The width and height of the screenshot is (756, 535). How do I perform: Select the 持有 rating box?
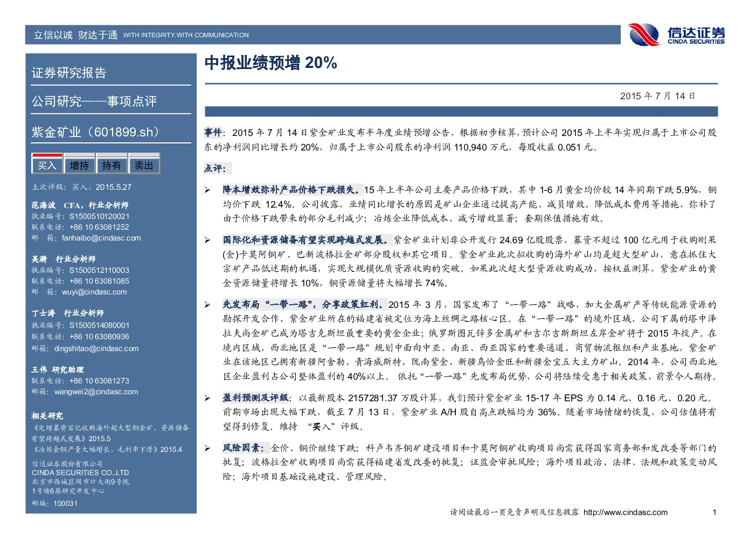pyautogui.click(x=112, y=165)
